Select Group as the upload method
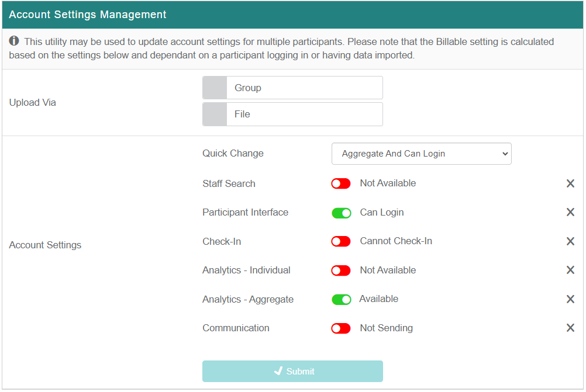This screenshot has width=586, height=392. pos(292,88)
